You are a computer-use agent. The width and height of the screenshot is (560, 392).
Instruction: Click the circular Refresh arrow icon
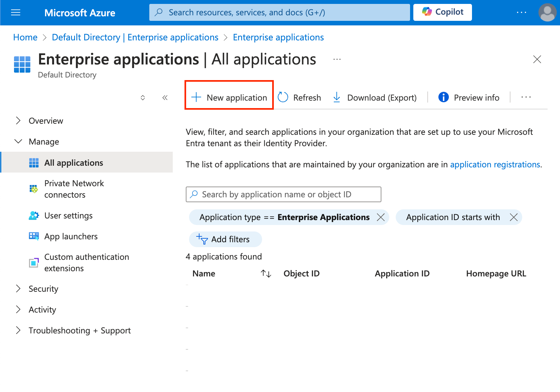pos(283,97)
